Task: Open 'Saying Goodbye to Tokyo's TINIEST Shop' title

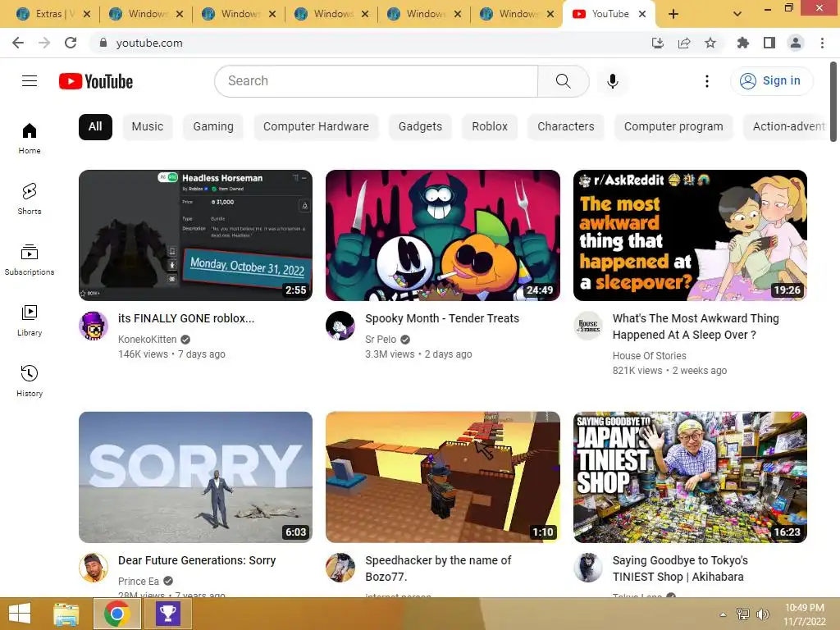Action: (680, 568)
